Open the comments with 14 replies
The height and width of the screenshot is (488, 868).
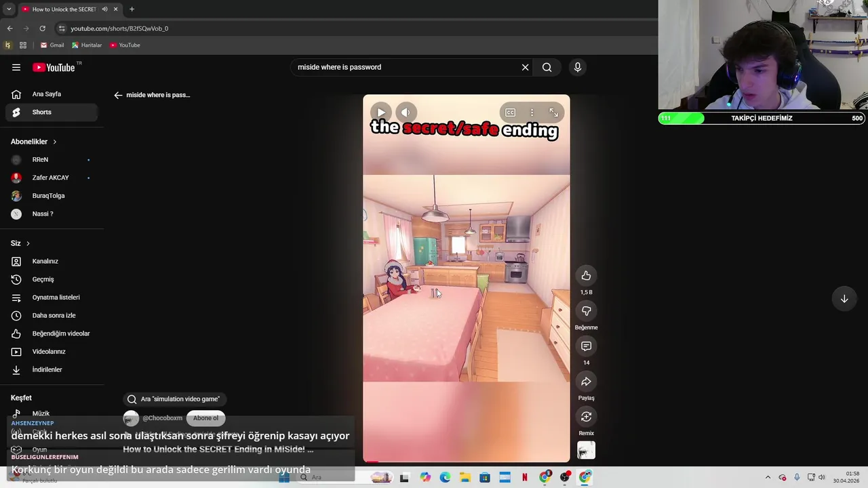pyautogui.click(x=587, y=346)
